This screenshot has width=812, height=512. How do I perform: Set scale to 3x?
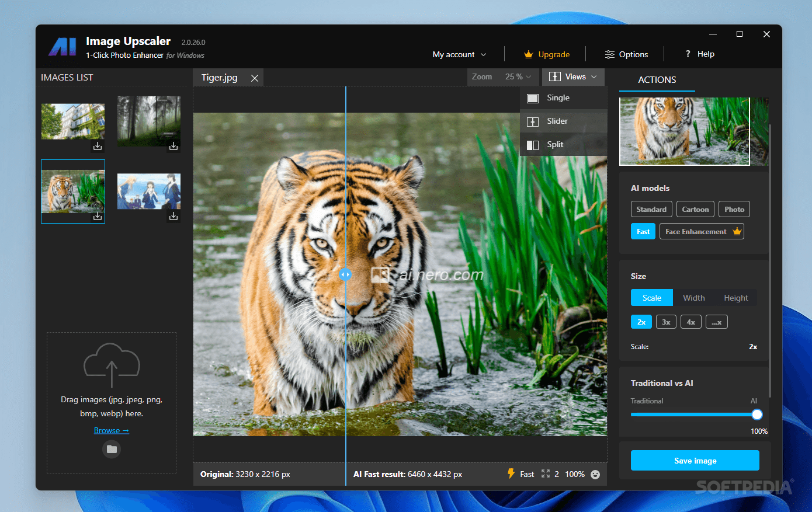(x=666, y=322)
